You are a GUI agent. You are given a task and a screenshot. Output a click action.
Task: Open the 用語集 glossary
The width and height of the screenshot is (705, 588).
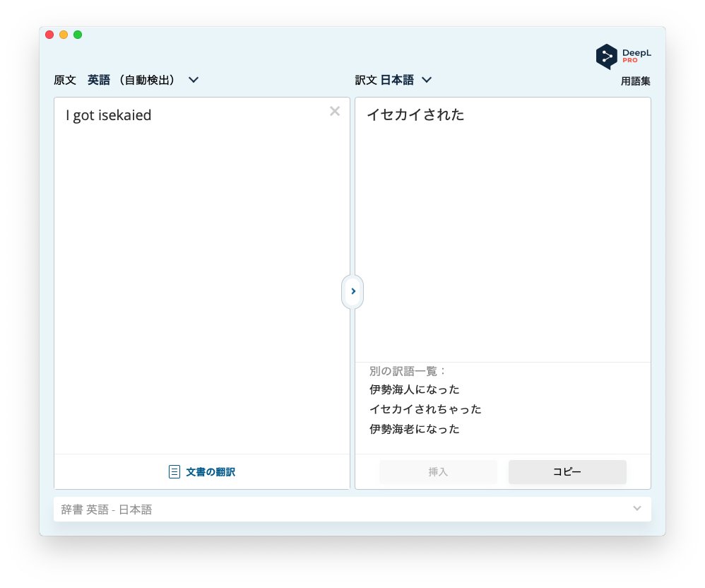pos(635,81)
